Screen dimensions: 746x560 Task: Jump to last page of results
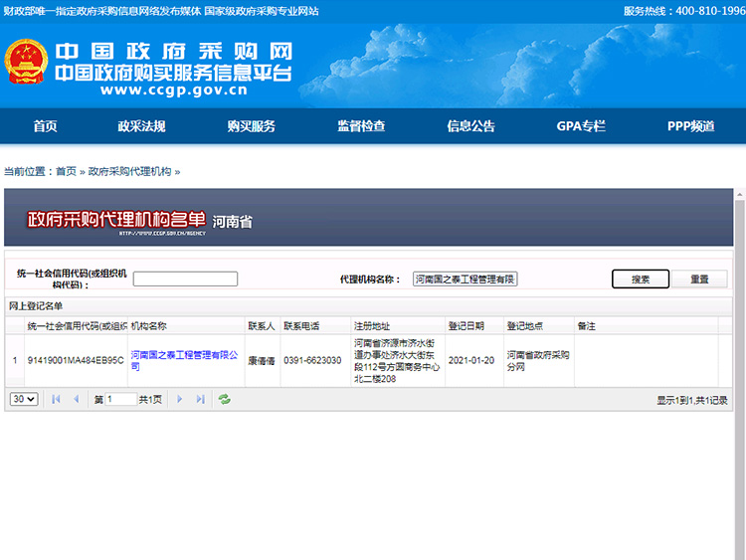pyautogui.click(x=200, y=399)
